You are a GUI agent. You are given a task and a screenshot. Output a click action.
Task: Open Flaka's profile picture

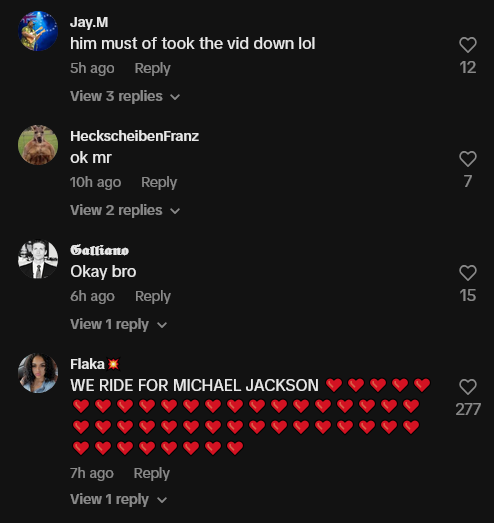pos(38,373)
